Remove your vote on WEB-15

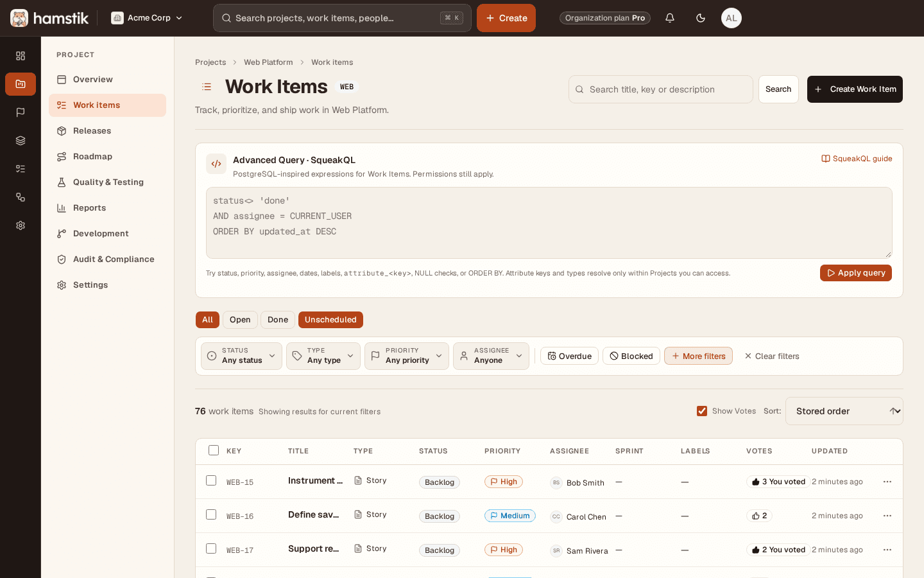[x=778, y=482]
